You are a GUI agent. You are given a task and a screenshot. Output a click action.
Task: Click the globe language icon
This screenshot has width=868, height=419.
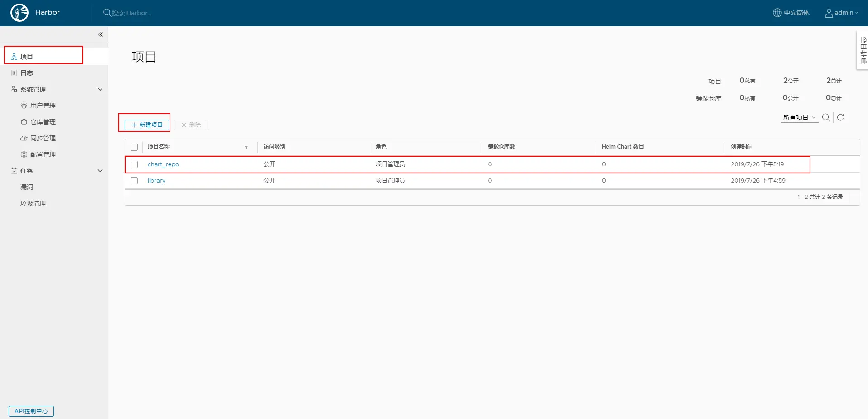777,13
